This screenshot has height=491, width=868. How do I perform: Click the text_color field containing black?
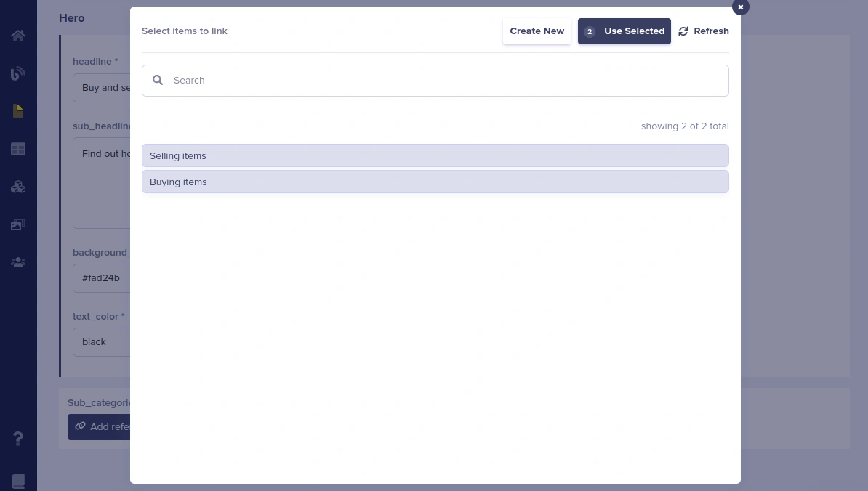click(102, 342)
